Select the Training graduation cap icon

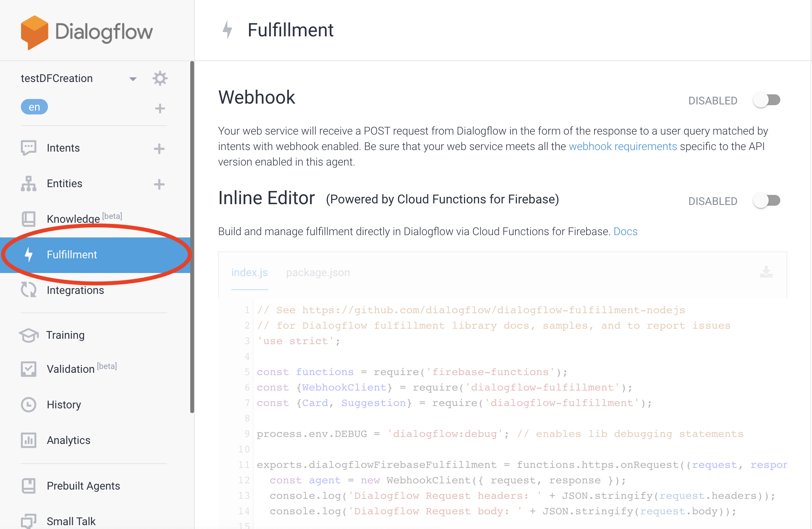28,335
